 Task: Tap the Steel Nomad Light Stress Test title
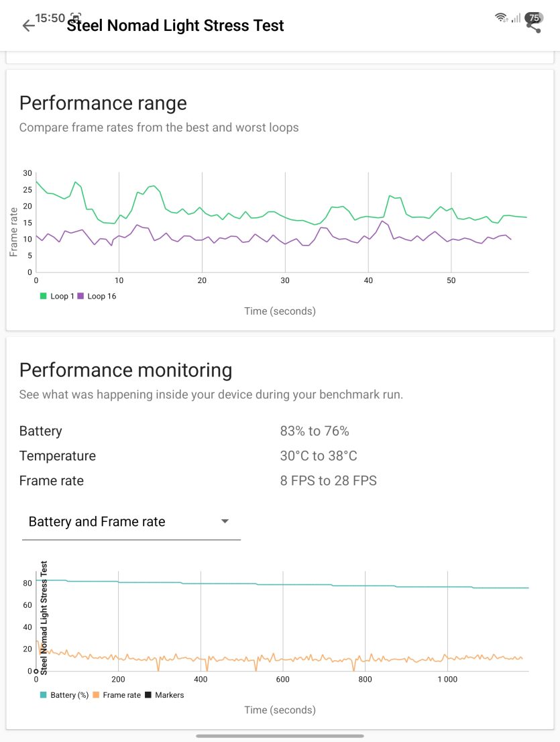[175, 25]
